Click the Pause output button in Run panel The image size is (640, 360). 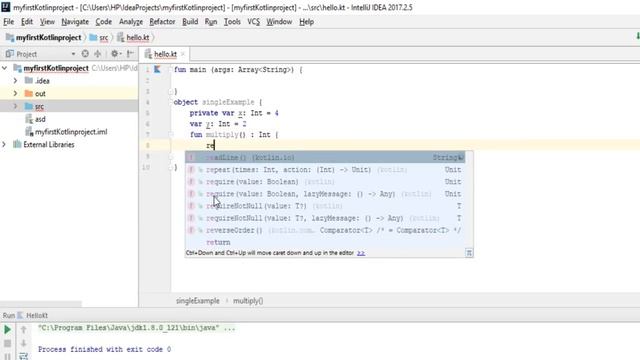pyautogui.click(x=7, y=356)
